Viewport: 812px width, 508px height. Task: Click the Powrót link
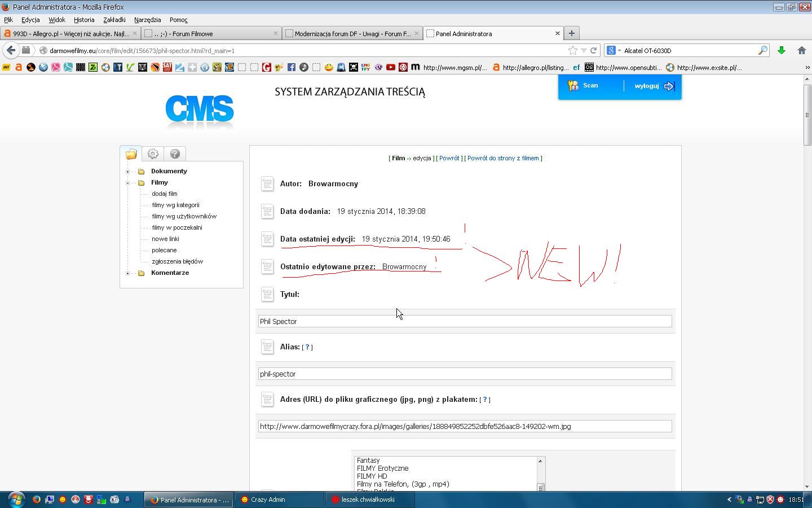point(449,158)
